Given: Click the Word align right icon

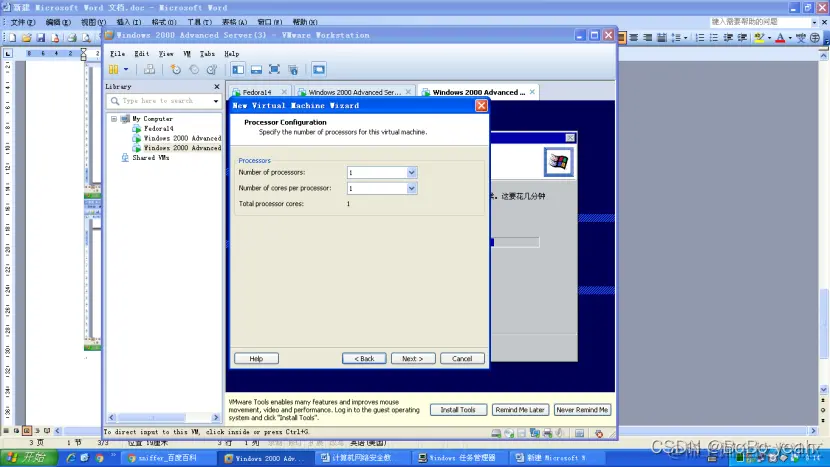Looking at the screenshot, I should [x=647, y=38].
